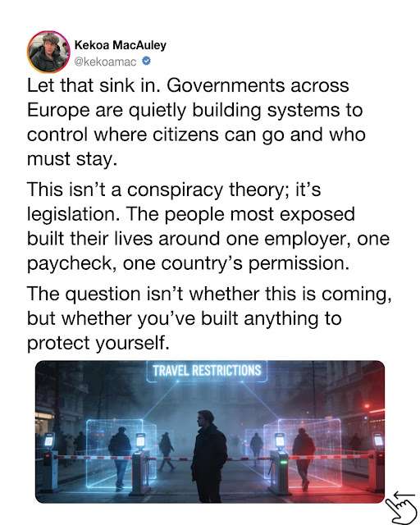Click the 'This isn't a conspiracy theory' paragraph
The height and width of the screenshot is (525, 420).
click(208, 226)
